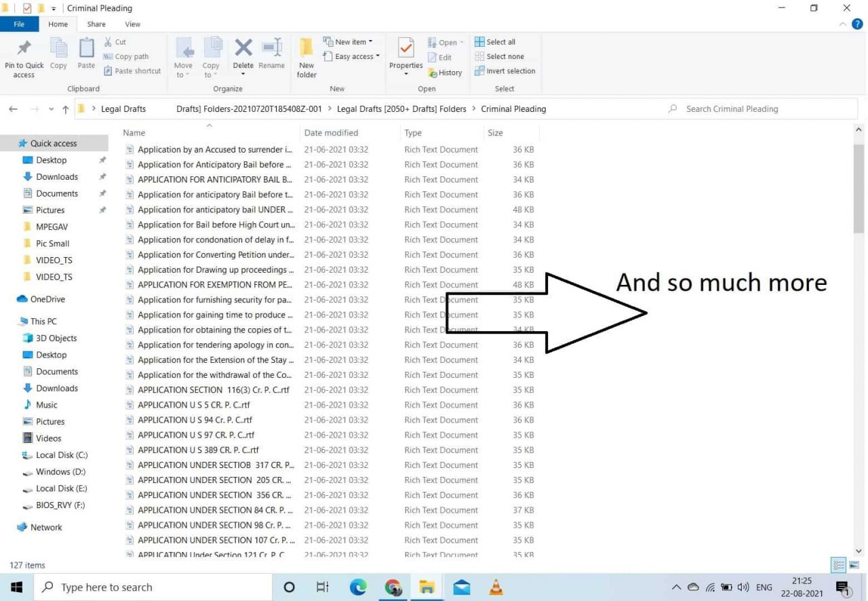Click the Paste icon in Clipboard group

tap(86, 49)
